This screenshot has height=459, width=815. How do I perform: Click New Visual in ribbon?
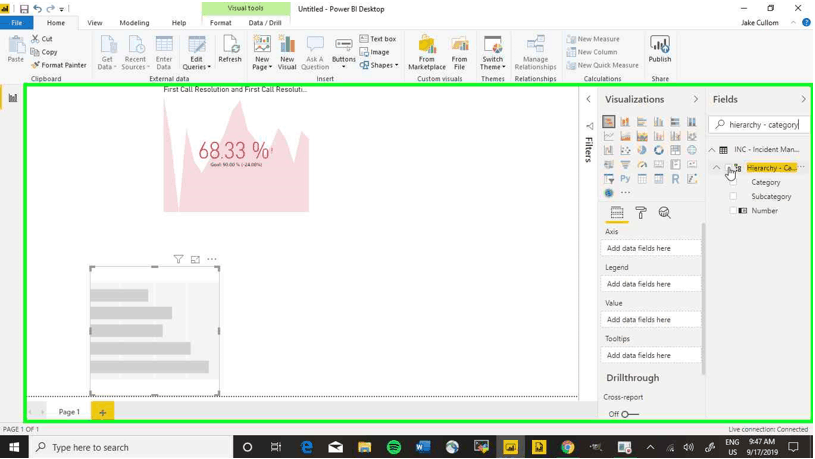[x=287, y=53]
